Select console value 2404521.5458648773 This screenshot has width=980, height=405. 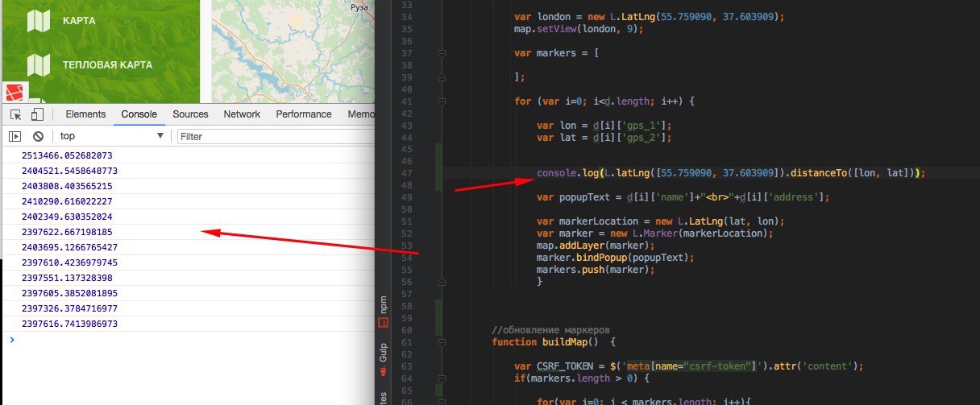[70, 171]
